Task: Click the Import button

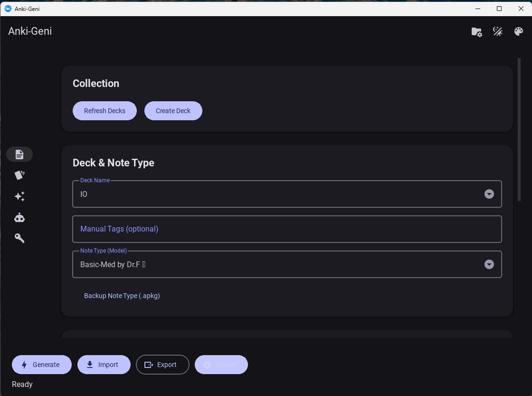Action: point(104,365)
